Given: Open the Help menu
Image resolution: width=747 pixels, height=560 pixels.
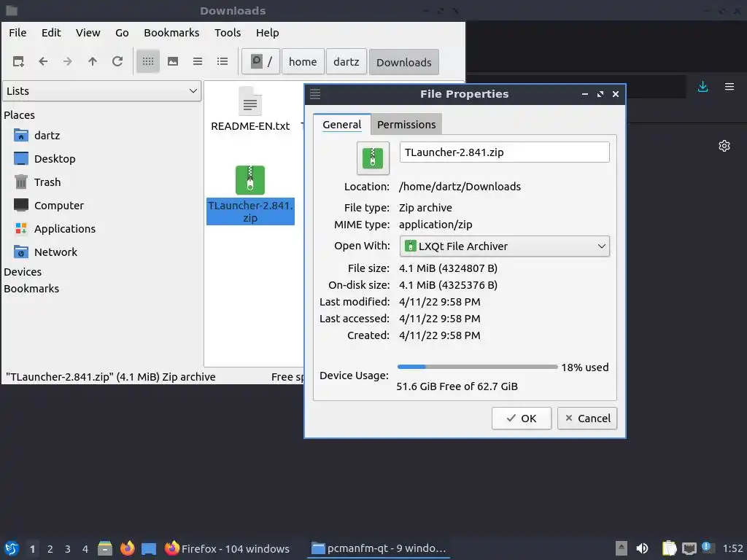Looking at the screenshot, I should coord(267,33).
